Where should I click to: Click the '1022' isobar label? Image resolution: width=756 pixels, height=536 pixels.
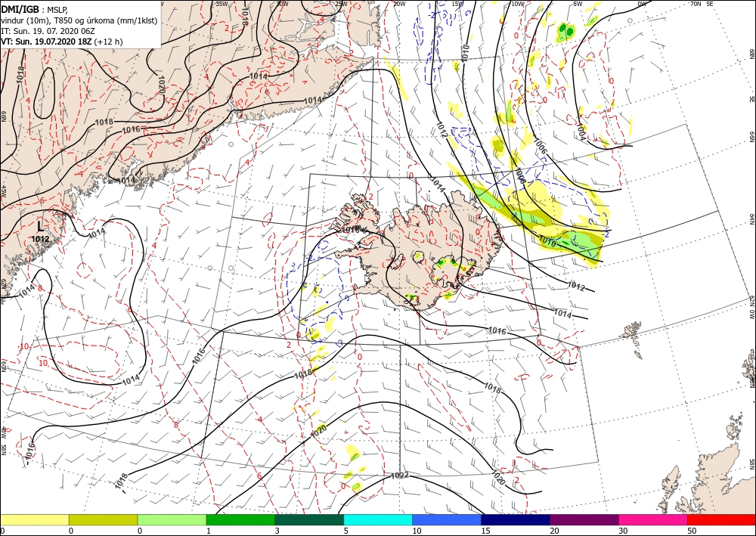[400, 476]
